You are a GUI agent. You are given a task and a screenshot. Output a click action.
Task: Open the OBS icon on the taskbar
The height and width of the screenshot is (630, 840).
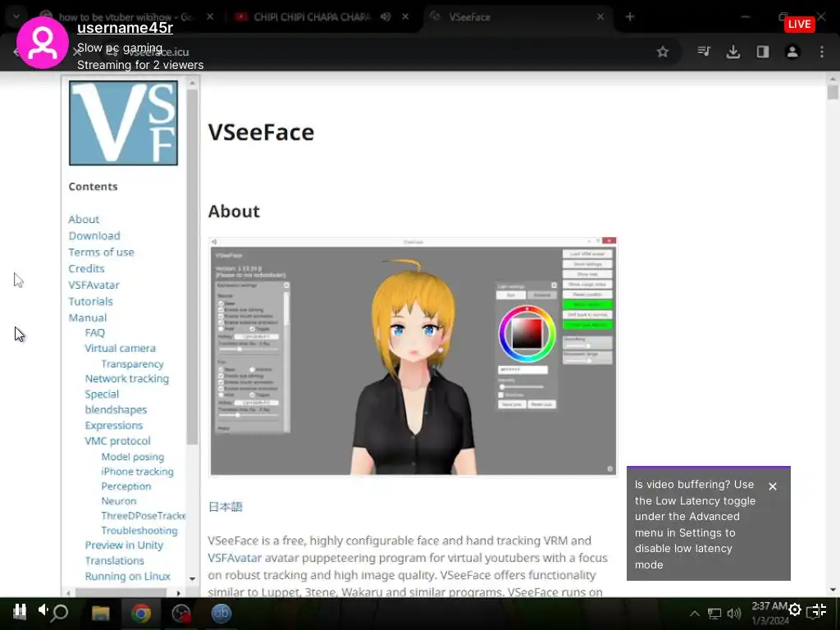pyautogui.click(x=181, y=613)
